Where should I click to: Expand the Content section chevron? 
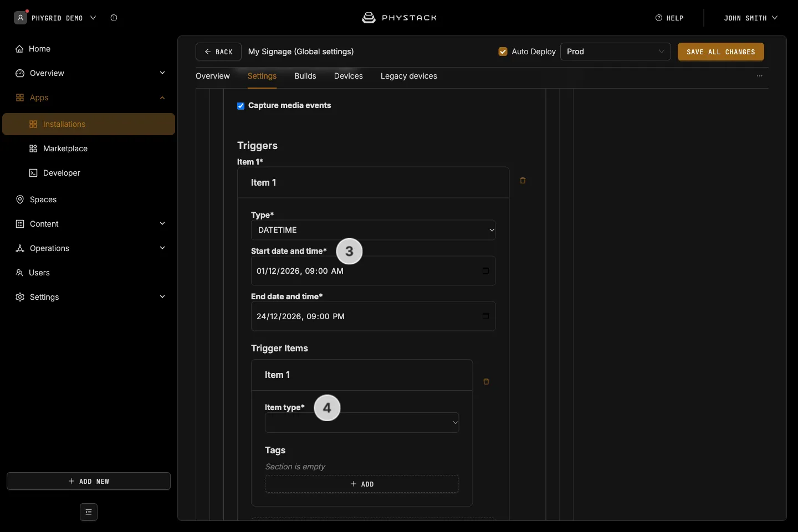coord(162,224)
